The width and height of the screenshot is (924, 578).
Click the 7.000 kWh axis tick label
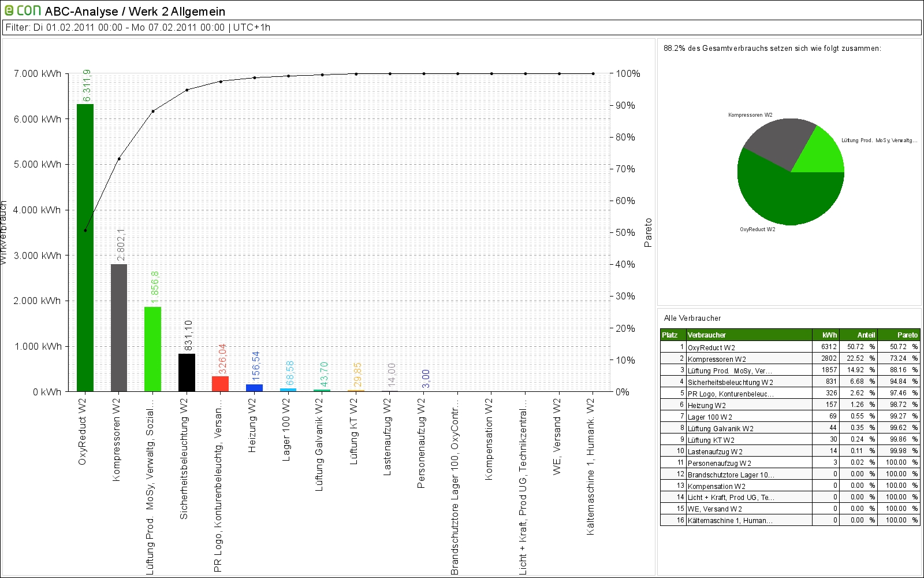tap(38, 73)
